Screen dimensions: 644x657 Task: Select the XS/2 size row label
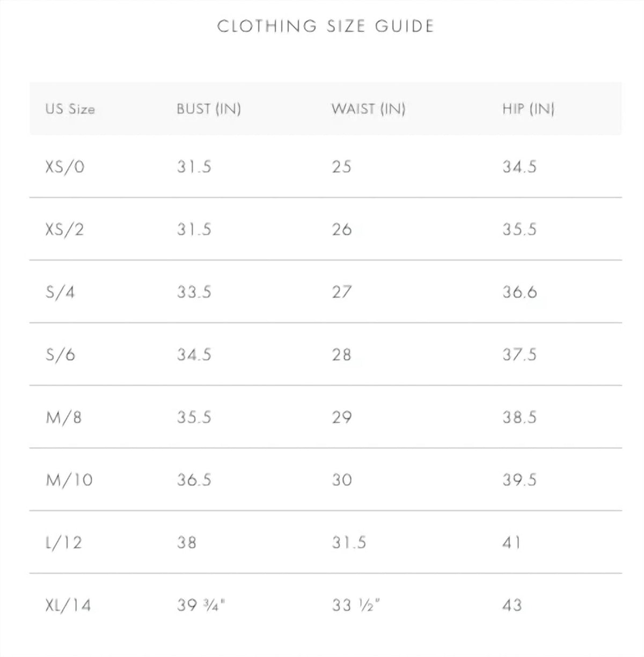[65, 229]
